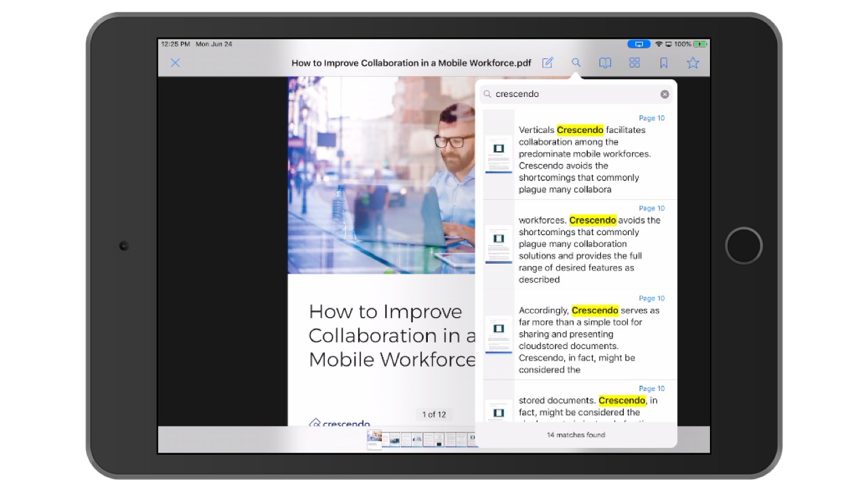The image size is (868, 488).
Task: Open result 'Accordingly, Crescendo serves as'
Action: point(580,335)
